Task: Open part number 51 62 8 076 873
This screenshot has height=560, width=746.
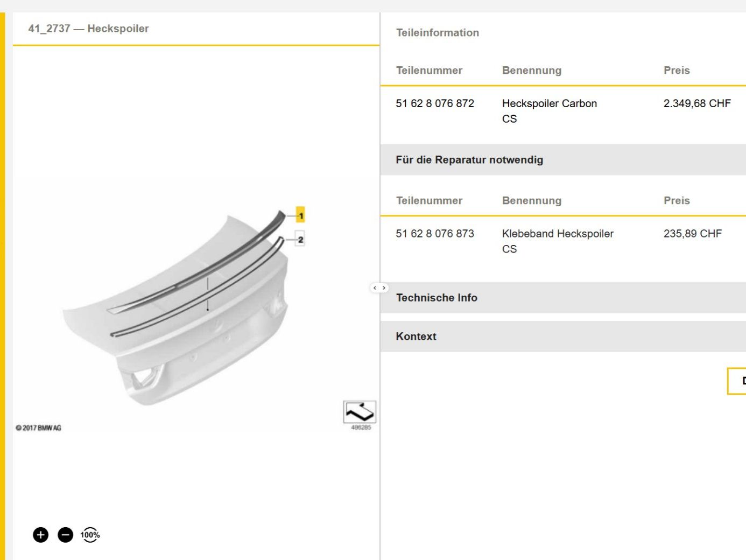Action: point(435,234)
